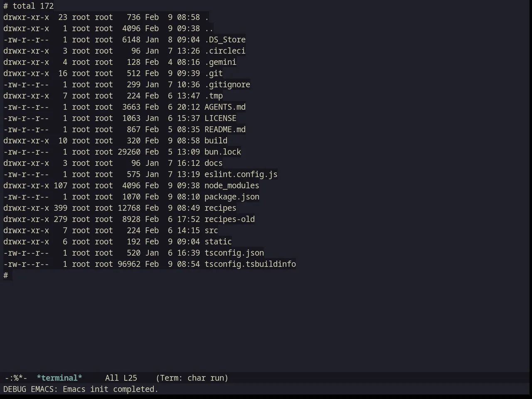Select the bun.lock file name
The height and width of the screenshot is (399, 532).
(x=223, y=152)
